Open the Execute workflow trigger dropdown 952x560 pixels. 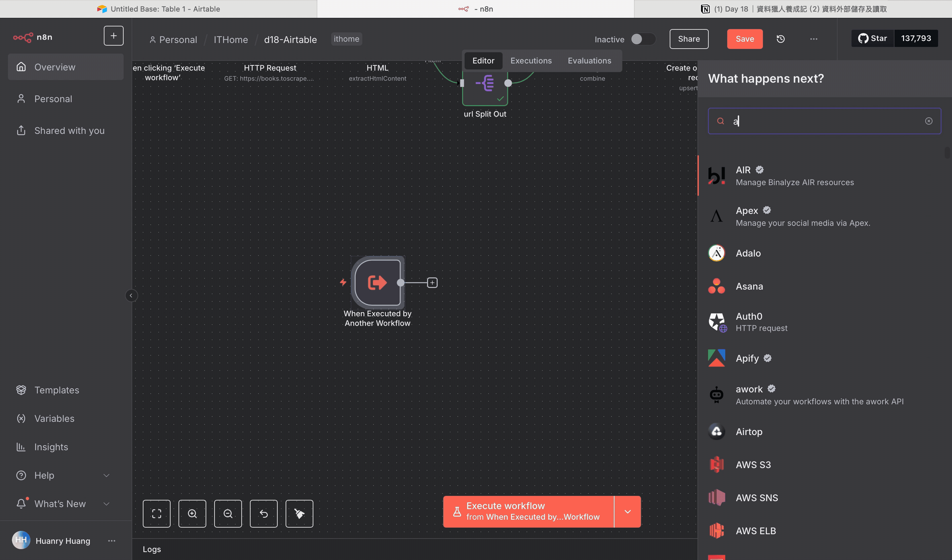pyautogui.click(x=627, y=512)
